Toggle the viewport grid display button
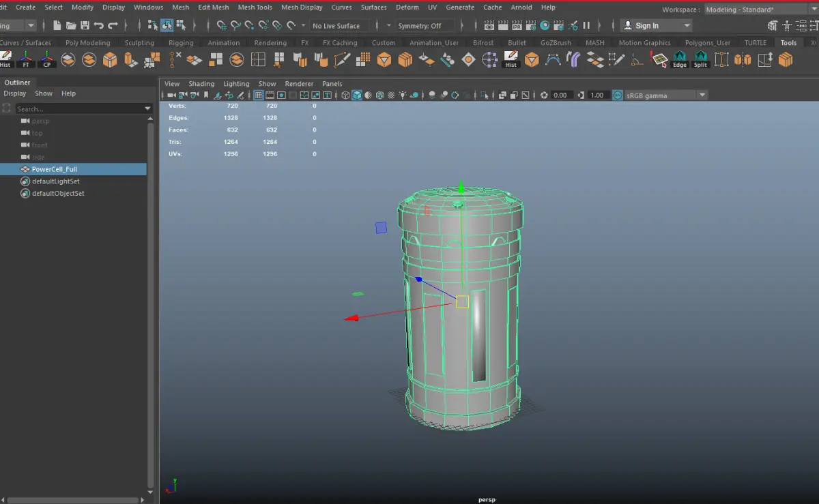 pos(259,95)
